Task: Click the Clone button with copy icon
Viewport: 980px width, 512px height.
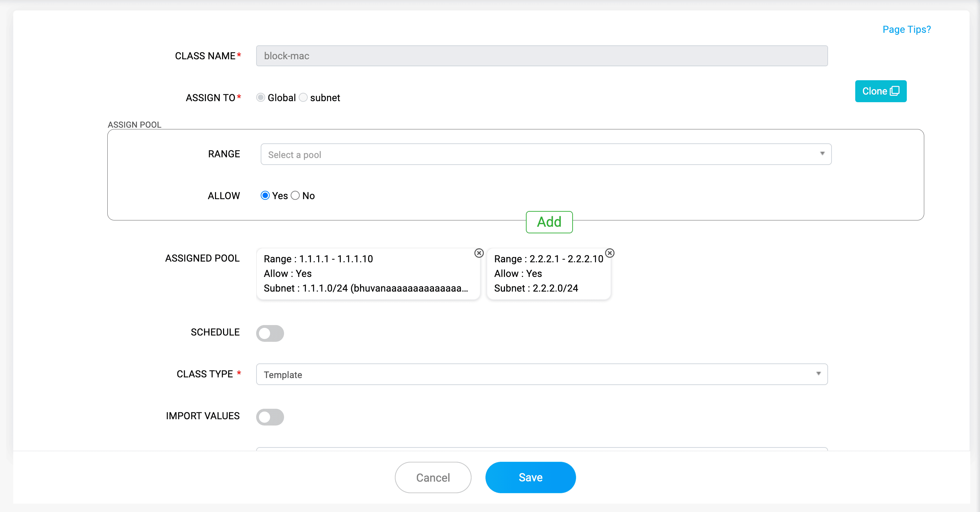Action: coord(880,91)
